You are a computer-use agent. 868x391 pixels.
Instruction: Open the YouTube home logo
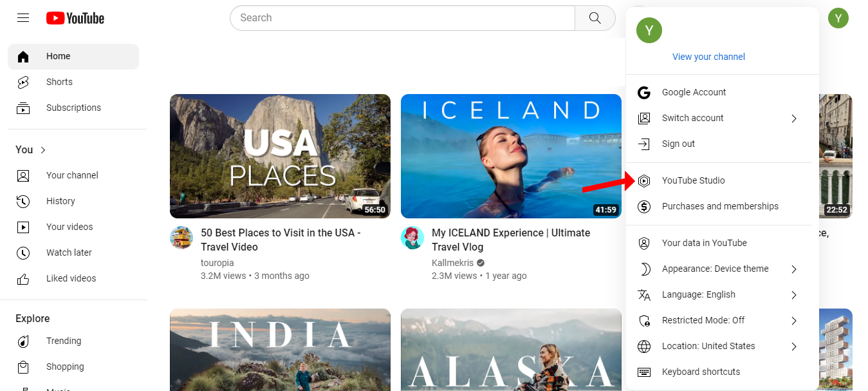point(75,18)
